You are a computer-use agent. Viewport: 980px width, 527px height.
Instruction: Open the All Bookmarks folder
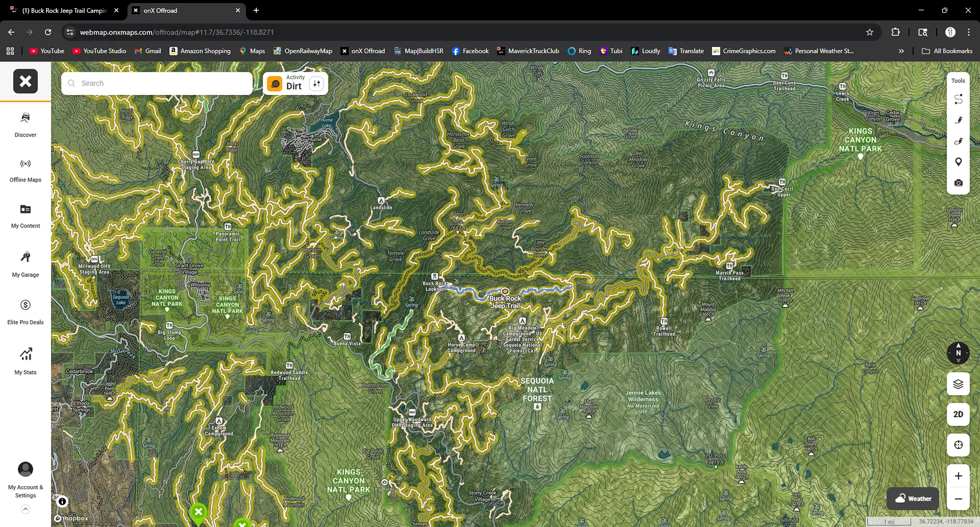click(x=947, y=51)
